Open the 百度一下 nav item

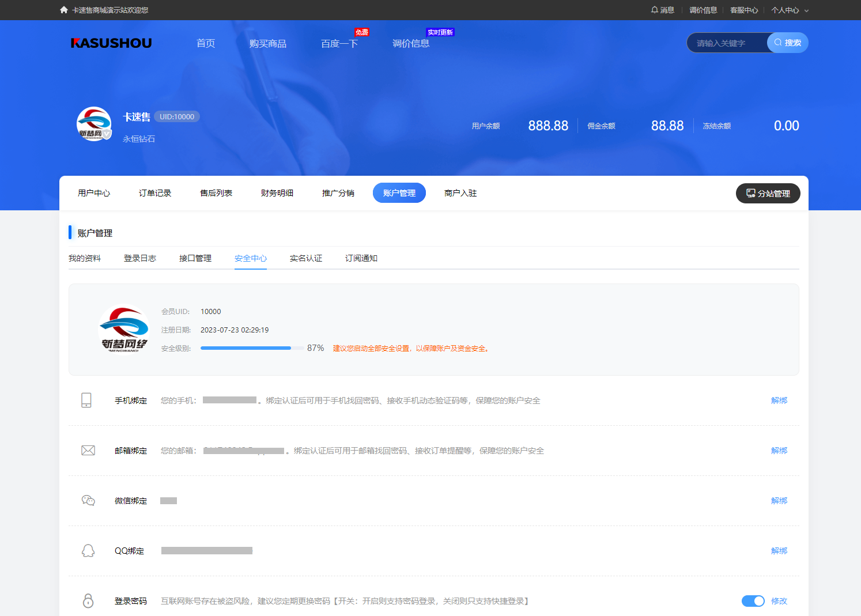pyautogui.click(x=339, y=43)
